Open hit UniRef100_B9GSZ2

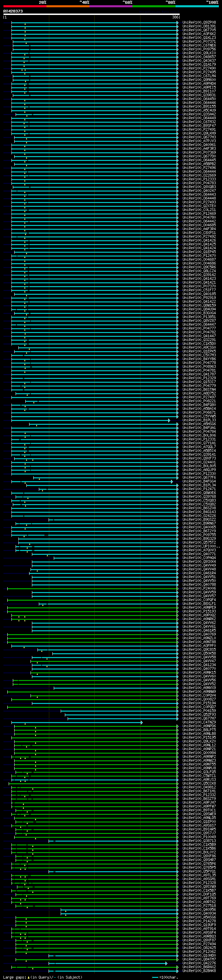click(199, 520)
